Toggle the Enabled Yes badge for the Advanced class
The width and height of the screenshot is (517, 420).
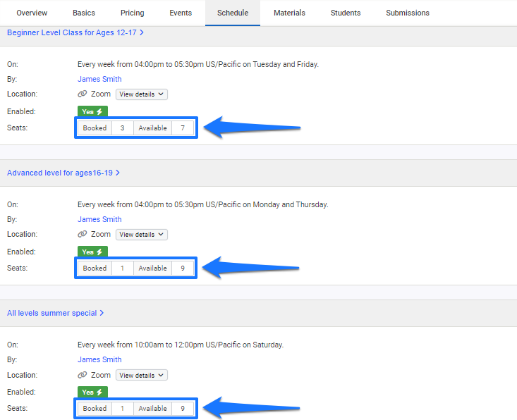click(92, 252)
